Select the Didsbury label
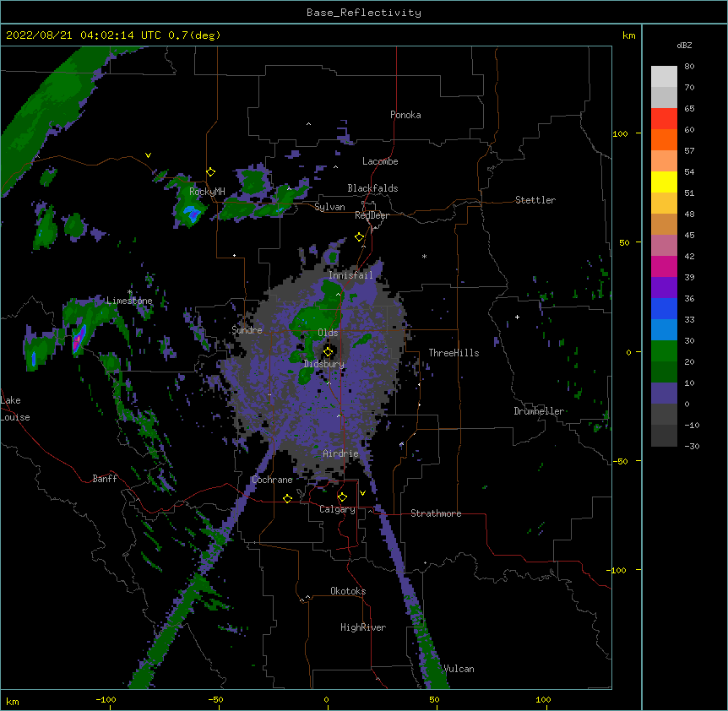This screenshot has width=728, height=711. (323, 364)
